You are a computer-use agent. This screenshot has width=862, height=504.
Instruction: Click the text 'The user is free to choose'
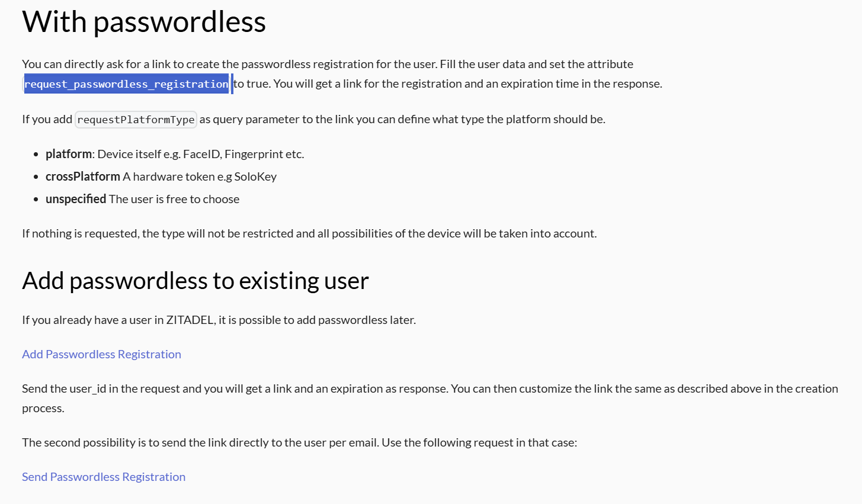coord(174,199)
